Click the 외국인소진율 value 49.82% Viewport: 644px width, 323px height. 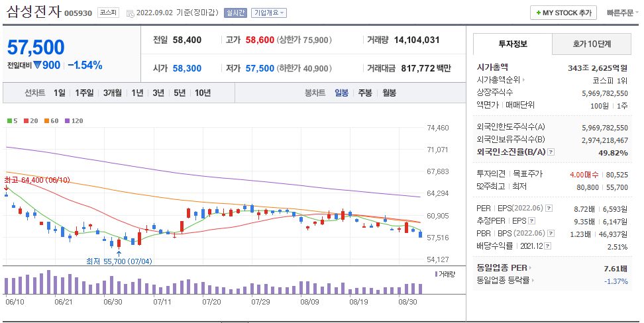613,153
